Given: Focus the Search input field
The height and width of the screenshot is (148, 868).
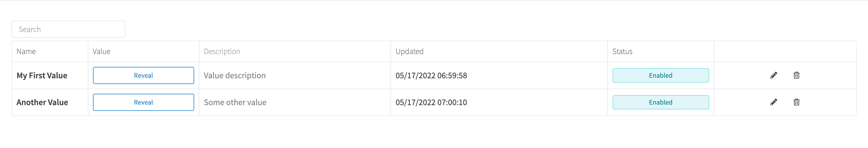Looking at the screenshot, I should click(68, 29).
